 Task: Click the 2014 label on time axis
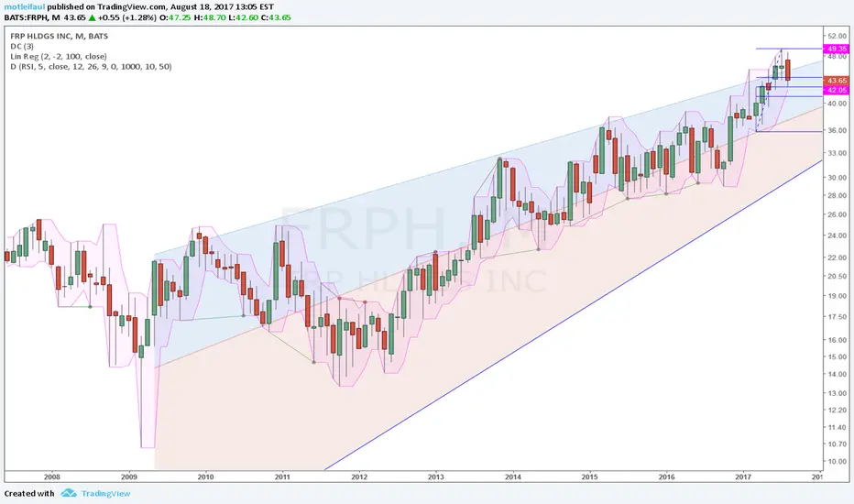tap(512, 477)
